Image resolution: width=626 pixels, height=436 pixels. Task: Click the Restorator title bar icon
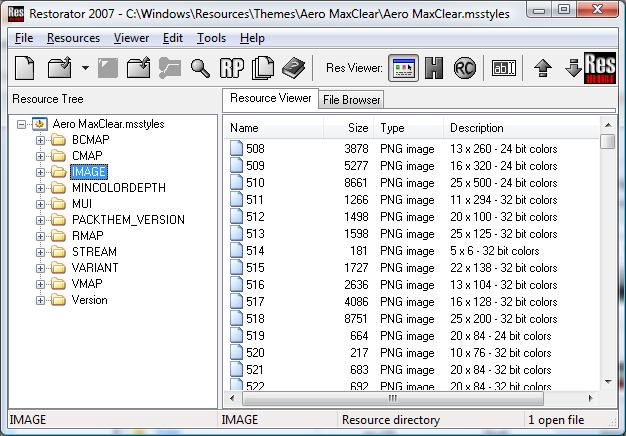(16, 14)
